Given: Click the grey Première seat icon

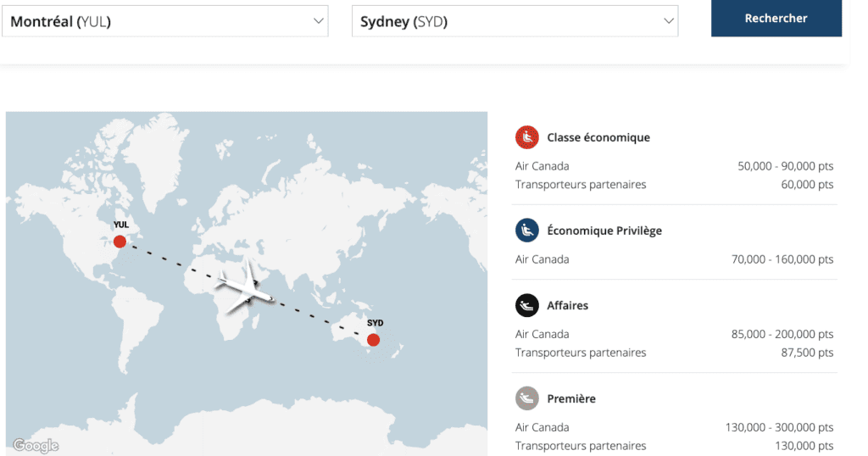Looking at the screenshot, I should point(527,398).
